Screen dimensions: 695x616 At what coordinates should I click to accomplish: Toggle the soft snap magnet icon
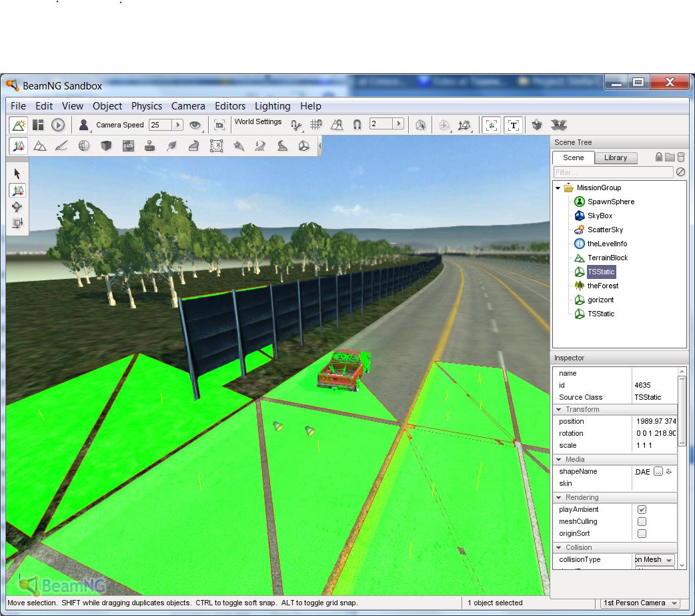pos(357,125)
